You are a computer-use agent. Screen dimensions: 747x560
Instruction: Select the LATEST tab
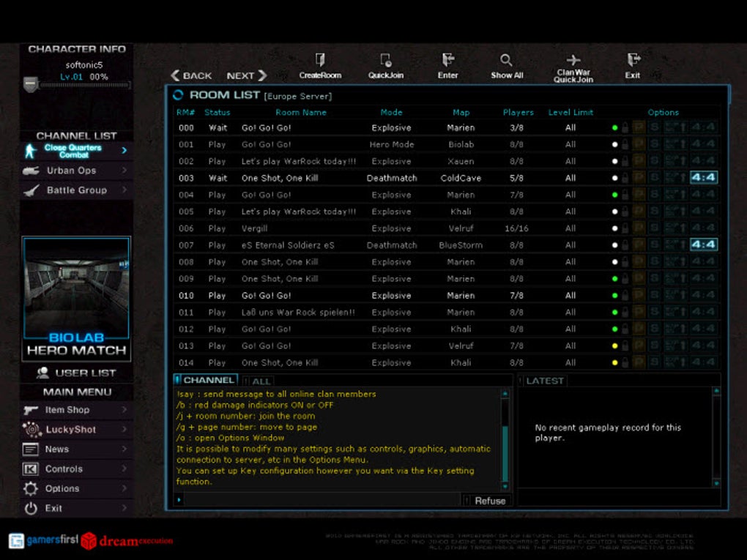coord(542,381)
